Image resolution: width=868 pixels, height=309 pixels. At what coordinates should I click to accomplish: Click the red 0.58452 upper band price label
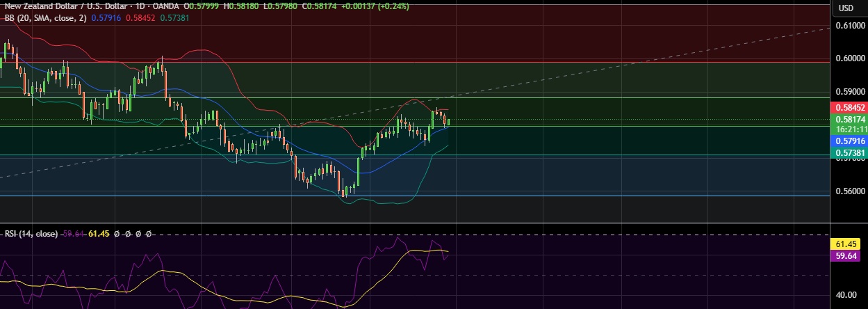[x=849, y=108]
